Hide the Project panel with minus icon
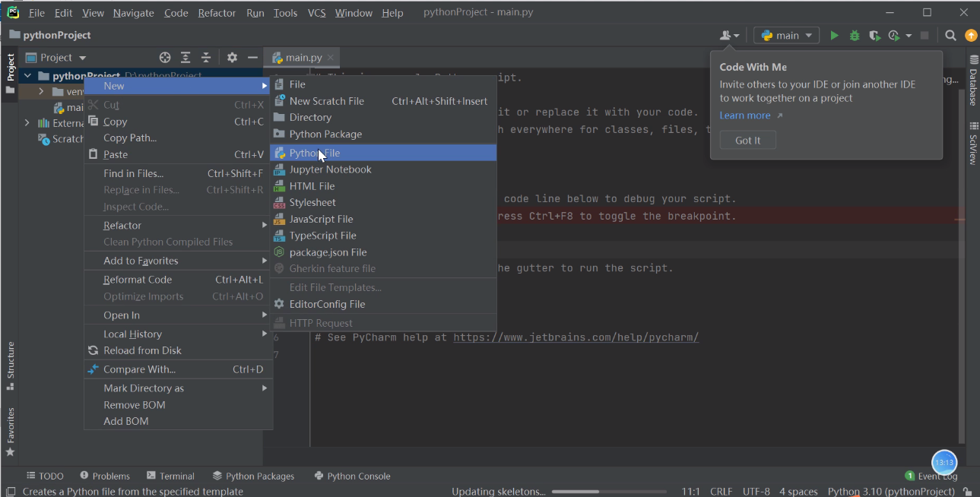 (252, 58)
